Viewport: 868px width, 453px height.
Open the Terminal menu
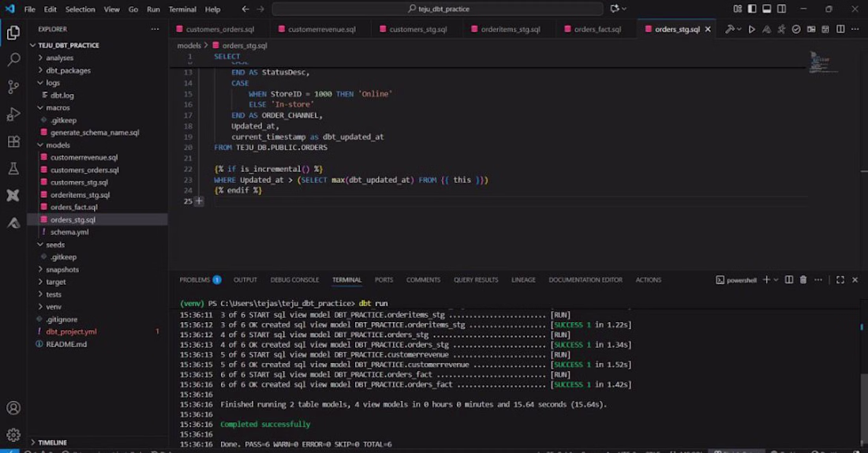182,9
